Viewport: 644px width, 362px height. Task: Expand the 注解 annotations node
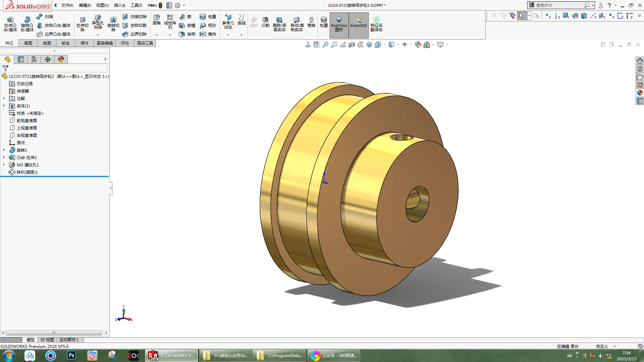tap(4, 98)
